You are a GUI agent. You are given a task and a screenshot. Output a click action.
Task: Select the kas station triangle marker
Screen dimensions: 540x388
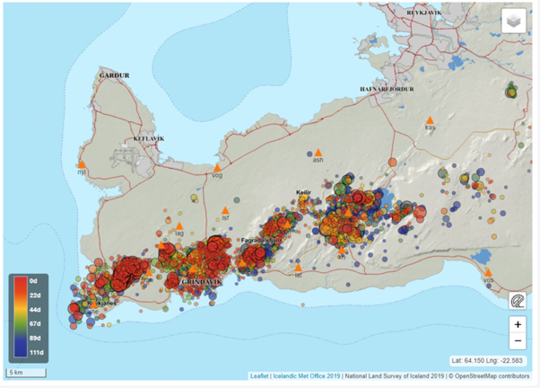(x=430, y=120)
